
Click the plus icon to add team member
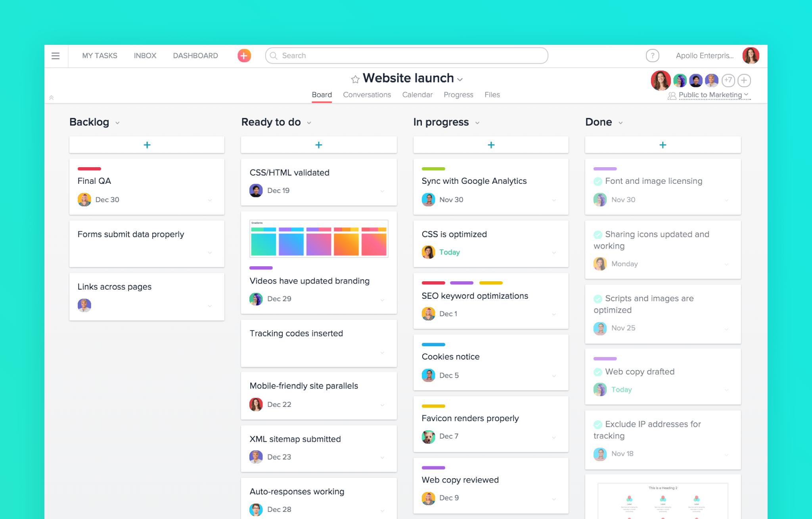pos(745,80)
